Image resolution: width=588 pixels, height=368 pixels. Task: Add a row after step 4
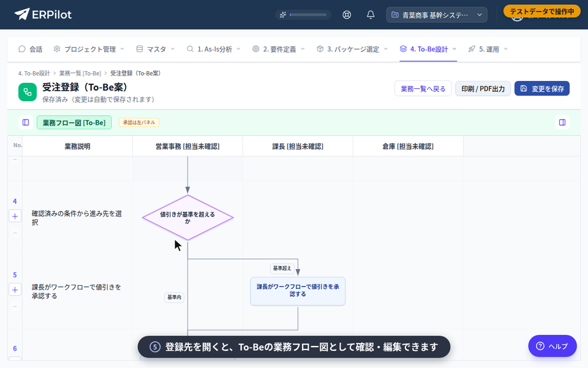point(15,217)
